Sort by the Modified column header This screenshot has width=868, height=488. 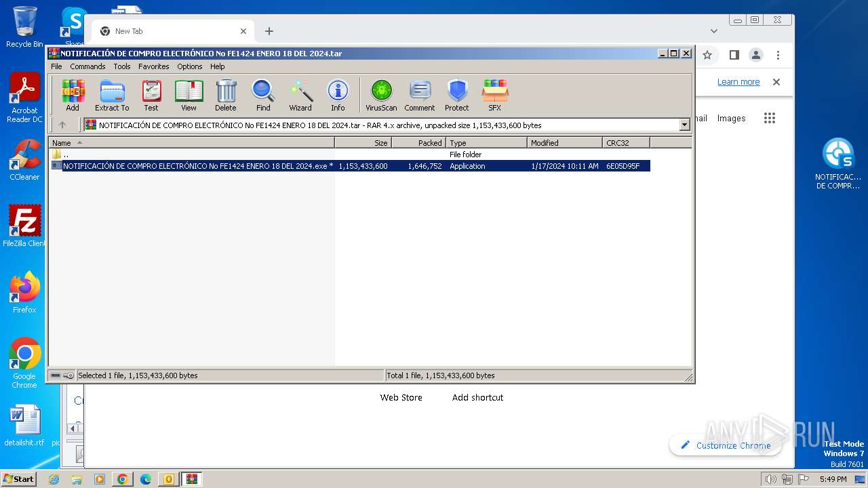pos(564,142)
